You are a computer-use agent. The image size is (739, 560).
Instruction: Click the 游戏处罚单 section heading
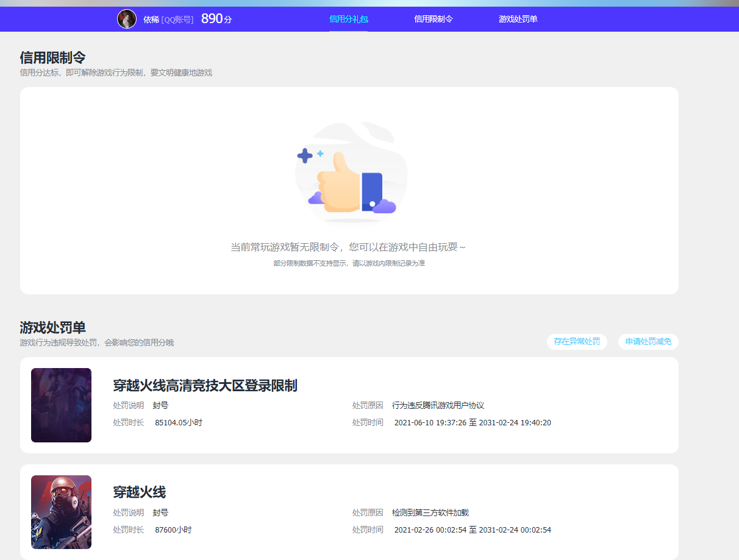click(x=52, y=327)
